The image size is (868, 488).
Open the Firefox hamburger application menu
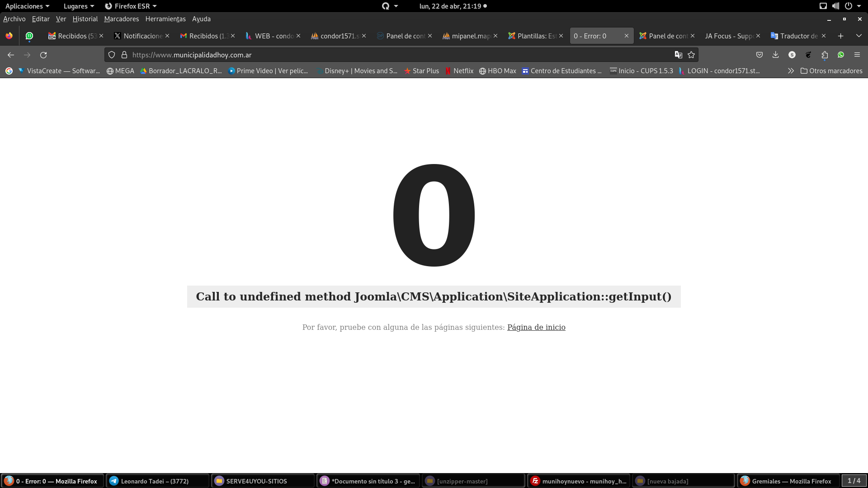(857, 55)
